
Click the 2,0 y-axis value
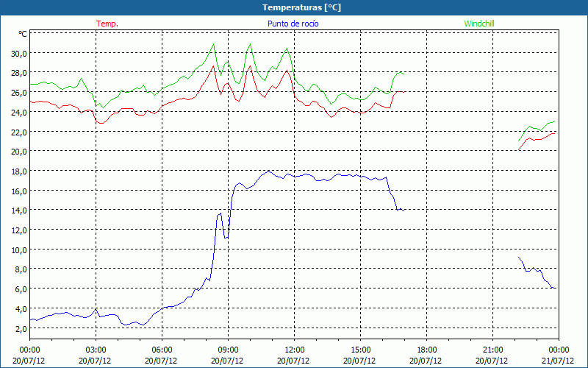click(x=21, y=329)
